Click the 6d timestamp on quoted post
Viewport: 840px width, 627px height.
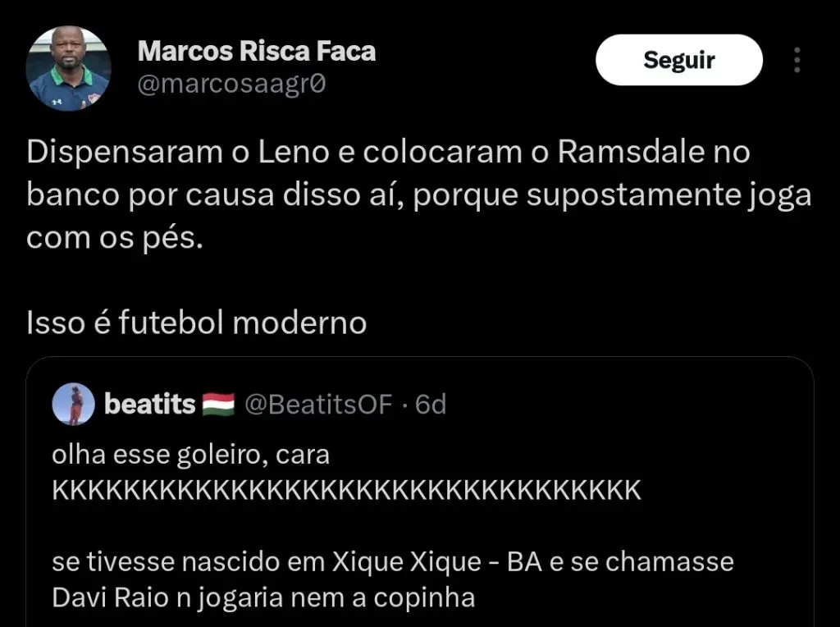point(431,404)
